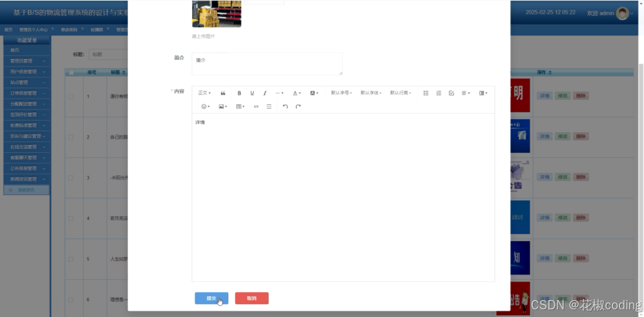Click the admin avatar in header
This screenshot has width=644, height=317.
[x=622, y=13]
